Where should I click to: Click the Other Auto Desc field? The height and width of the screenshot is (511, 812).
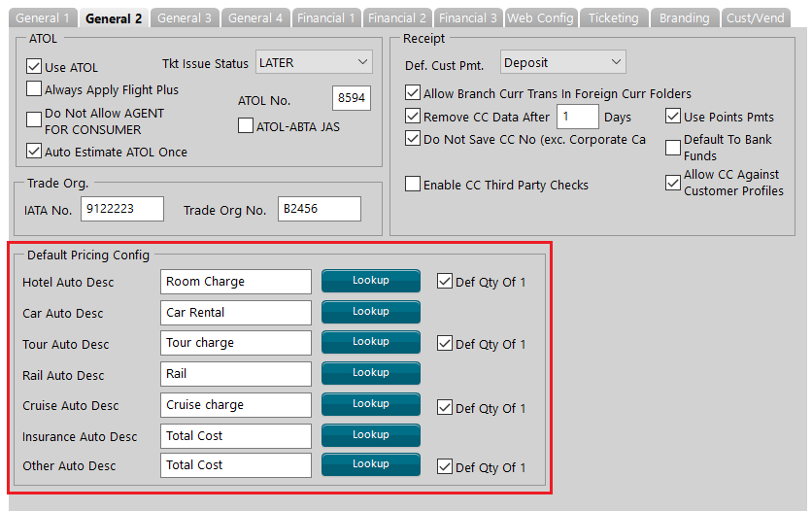point(236,465)
